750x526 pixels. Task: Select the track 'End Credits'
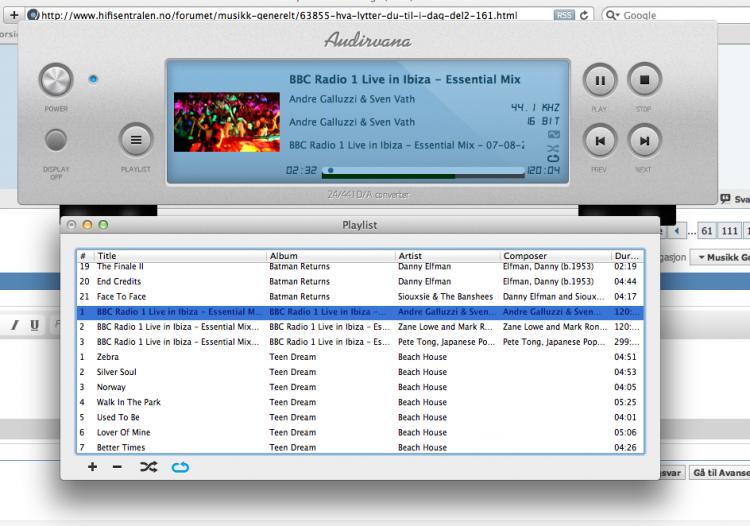360,282
